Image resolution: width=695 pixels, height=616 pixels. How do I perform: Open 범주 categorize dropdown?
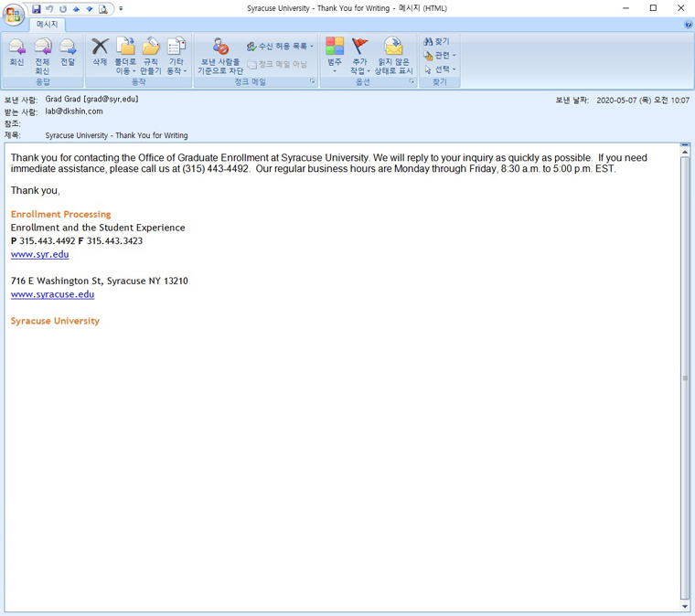tap(335, 56)
